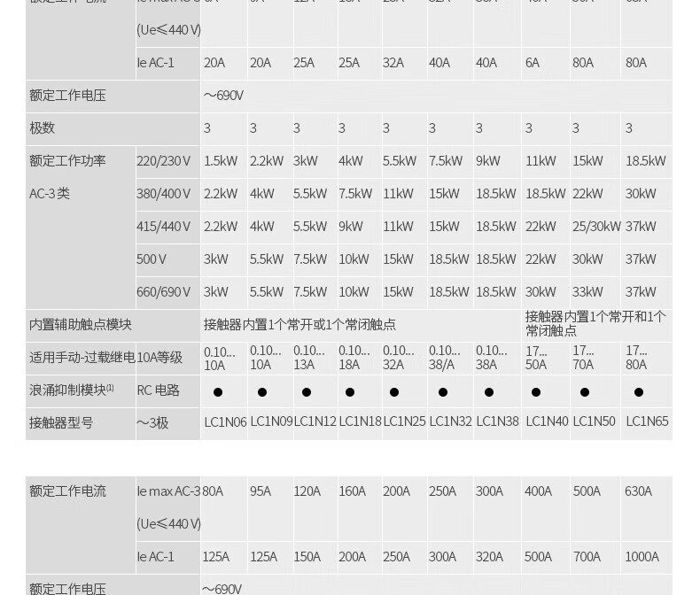Select the 接触器型号 row header

coord(61,423)
